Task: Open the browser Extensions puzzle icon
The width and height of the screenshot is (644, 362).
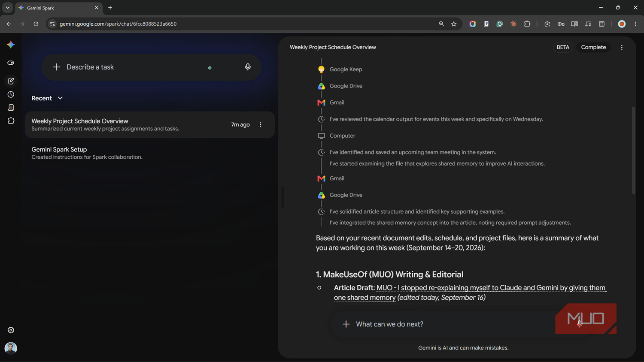Action: (527, 24)
